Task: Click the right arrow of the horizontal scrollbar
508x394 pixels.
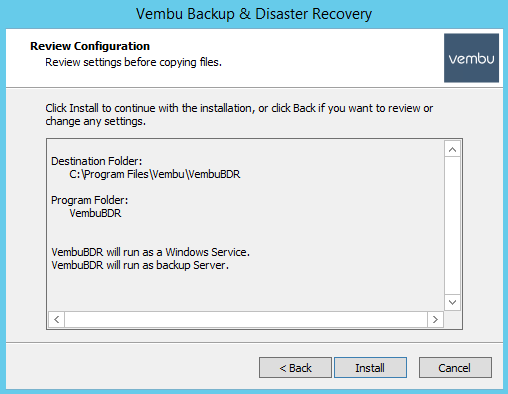Action: click(435, 319)
